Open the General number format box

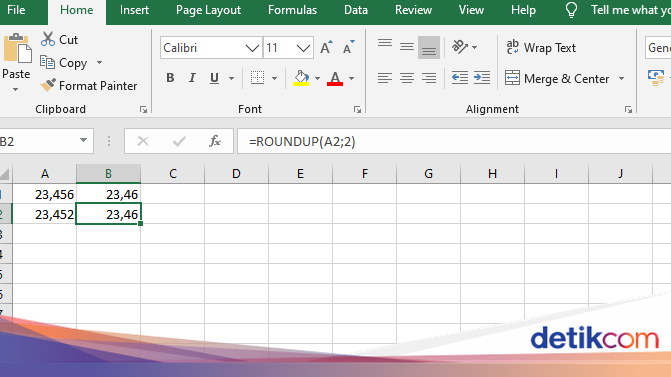[658, 47]
